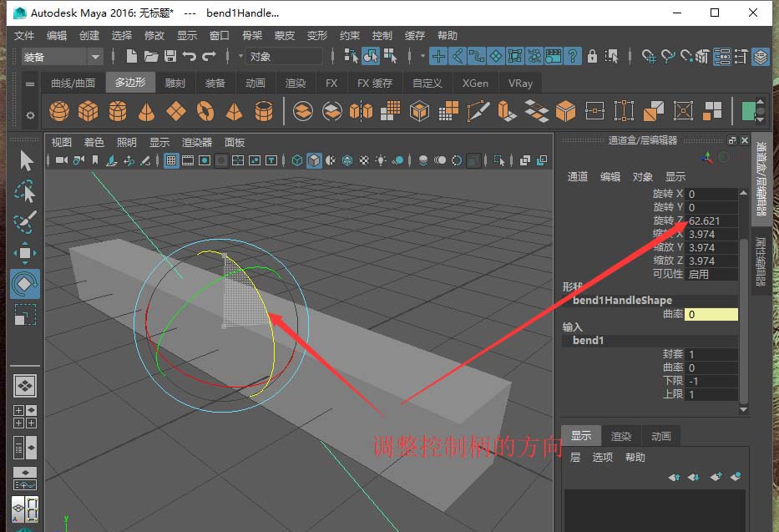
Task: Click the yellow 曲率 value field
Action: click(711, 314)
